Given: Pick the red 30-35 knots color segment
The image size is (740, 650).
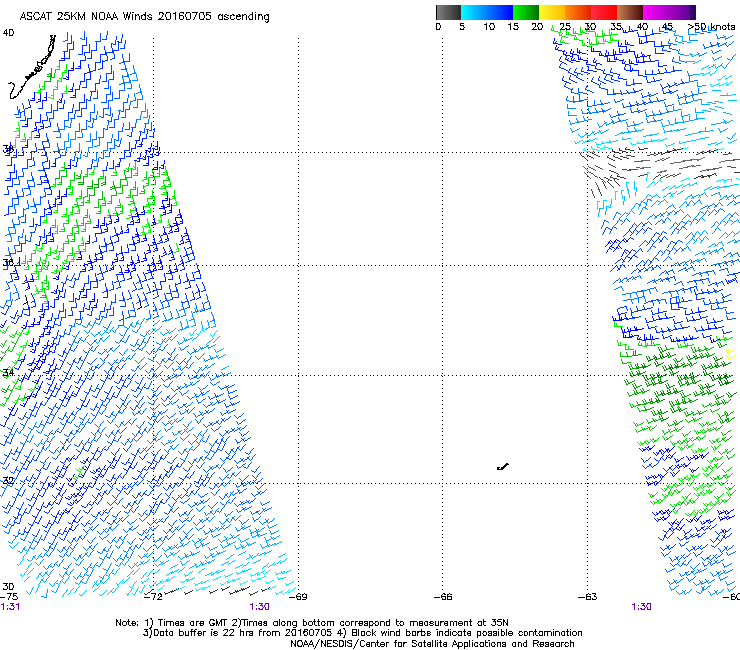Looking at the screenshot, I should tap(604, 12).
